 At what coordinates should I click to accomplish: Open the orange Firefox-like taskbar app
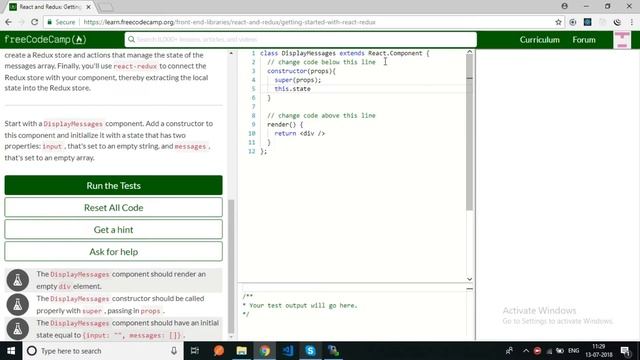(219, 351)
